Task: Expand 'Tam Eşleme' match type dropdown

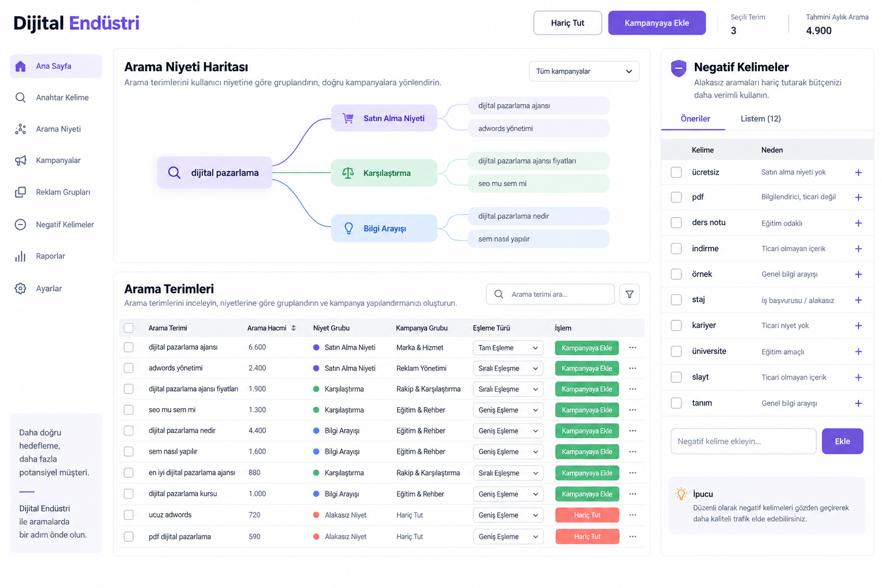Action: 508,348
